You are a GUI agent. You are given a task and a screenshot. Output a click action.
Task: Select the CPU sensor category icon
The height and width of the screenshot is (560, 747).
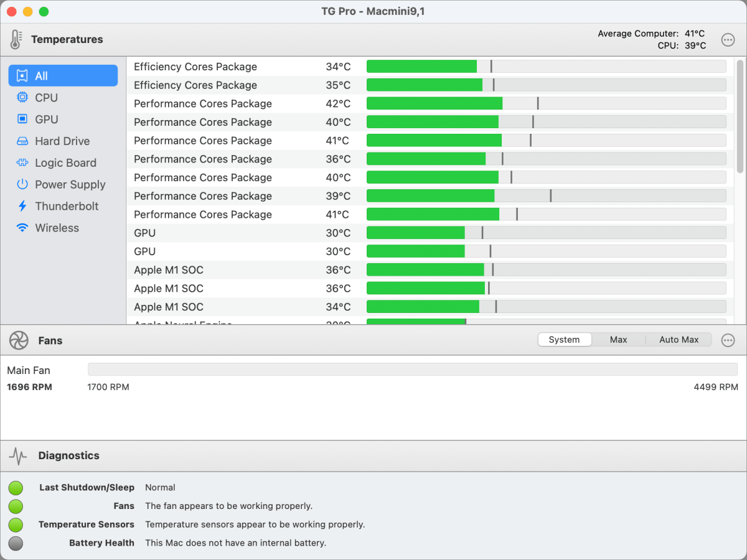[22, 97]
